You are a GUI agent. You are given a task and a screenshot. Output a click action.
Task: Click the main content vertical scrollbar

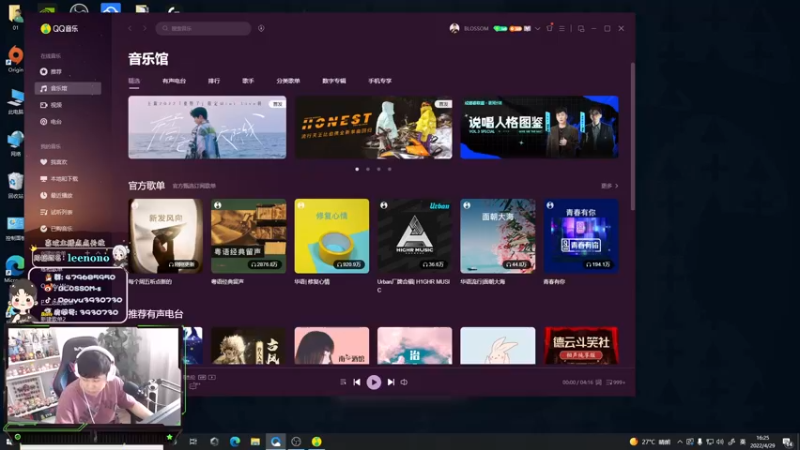(x=633, y=137)
